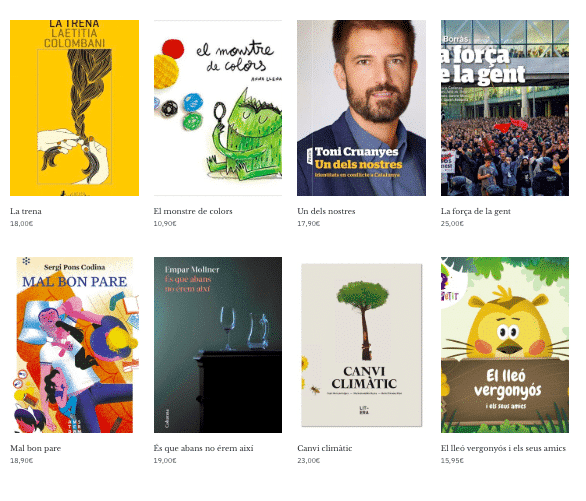Click the 18,00€ price under La trena

pyautogui.click(x=22, y=223)
